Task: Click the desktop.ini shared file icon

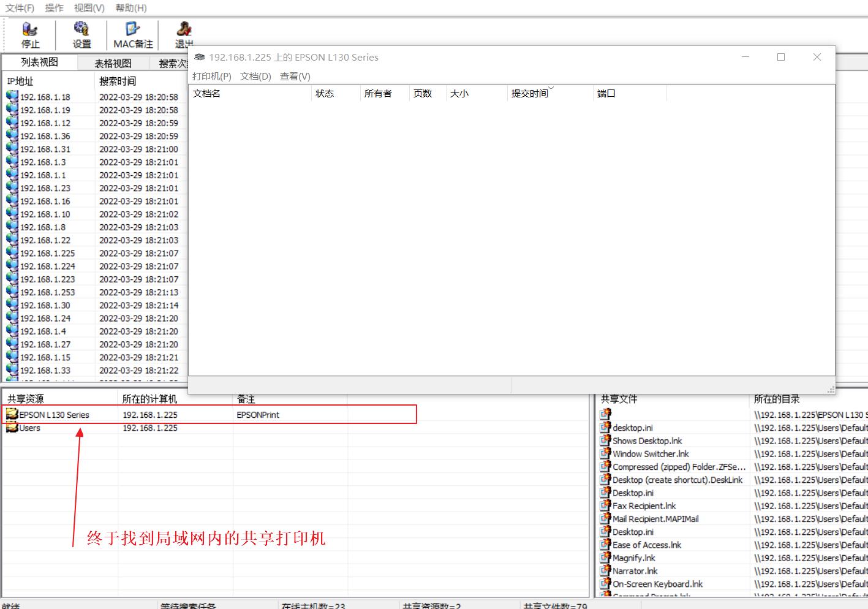Action: pos(605,427)
